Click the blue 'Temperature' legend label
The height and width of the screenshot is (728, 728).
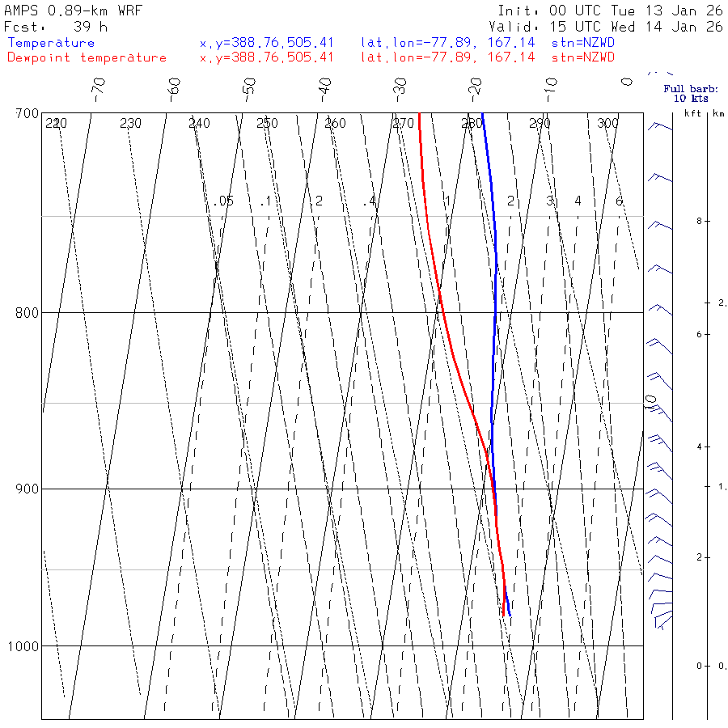coord(51,43)
